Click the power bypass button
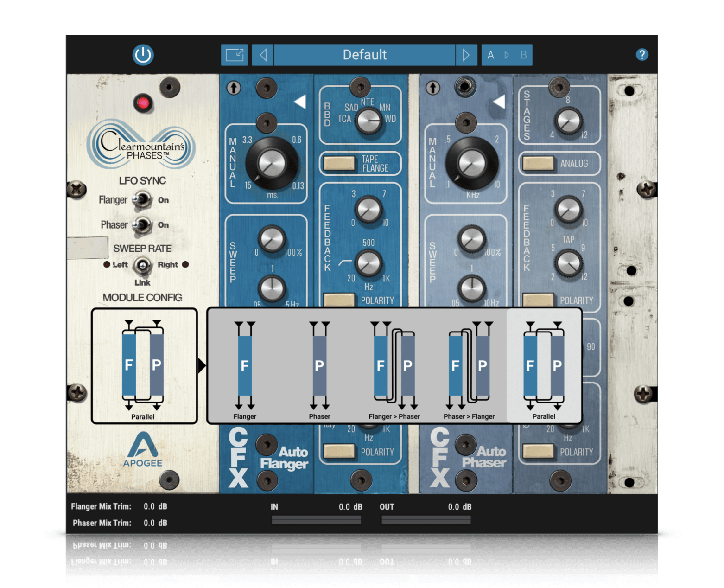Viewport: 724px width, 588px height. (x=143, y=55)
